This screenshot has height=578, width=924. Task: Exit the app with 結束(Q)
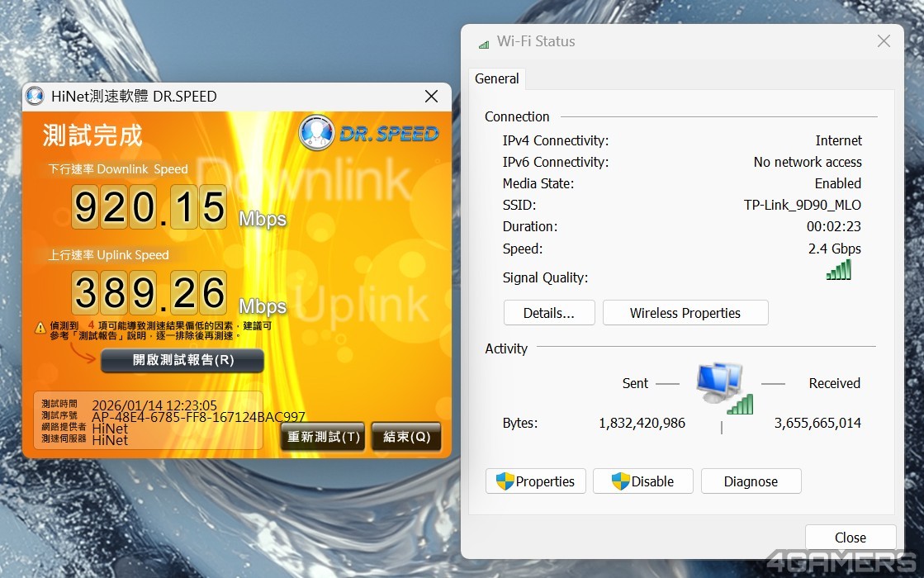tap(406, 437)
